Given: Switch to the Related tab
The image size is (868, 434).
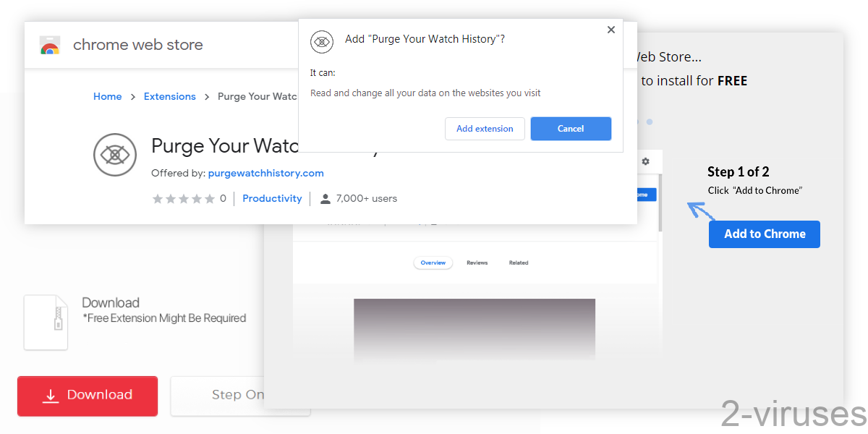Looking at the screenshot, I should tap(519, 263).
